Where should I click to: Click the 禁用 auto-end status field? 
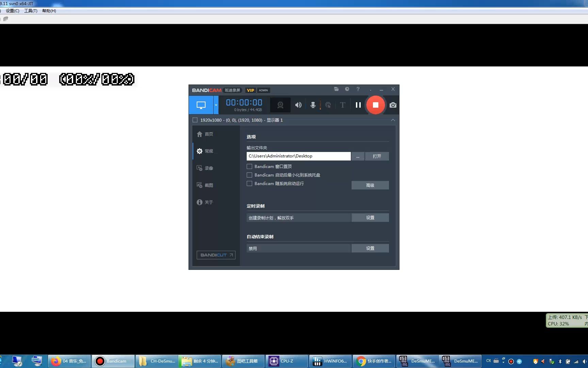[x=298, y=248]
